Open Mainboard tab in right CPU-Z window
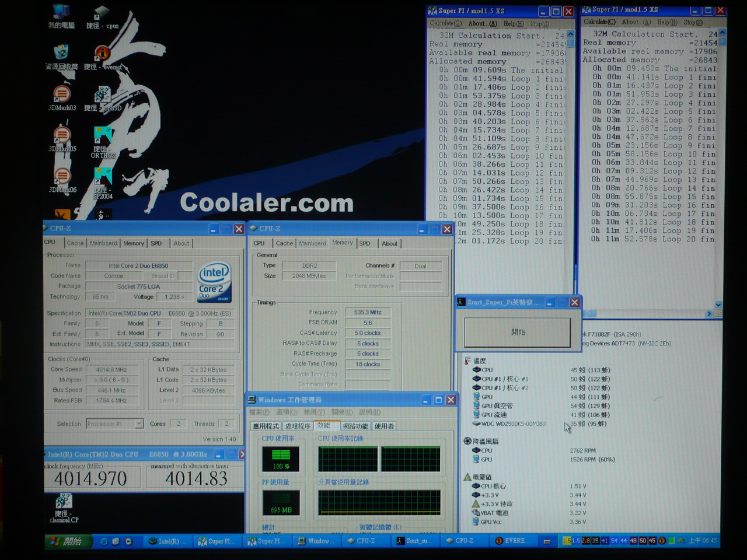 click(x=313, y=243)
